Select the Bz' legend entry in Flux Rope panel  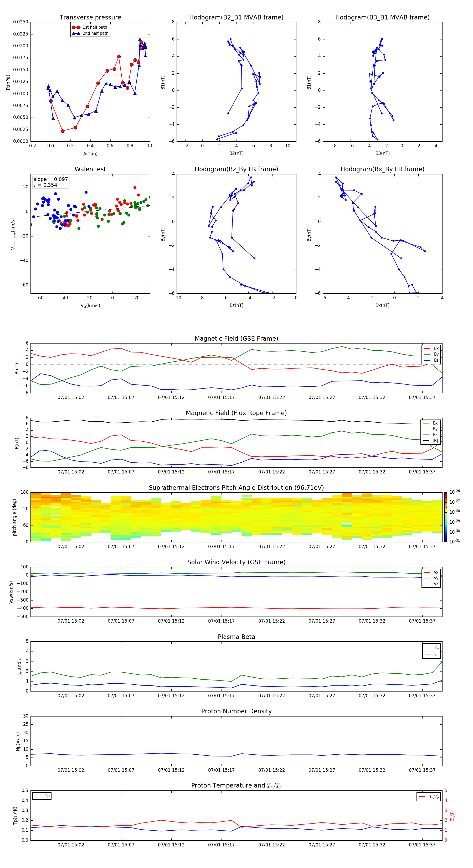click(431, 435)
